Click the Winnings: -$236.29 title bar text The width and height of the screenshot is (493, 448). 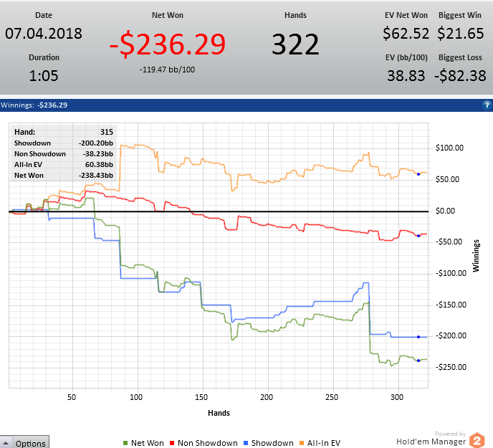pos(34,105)
